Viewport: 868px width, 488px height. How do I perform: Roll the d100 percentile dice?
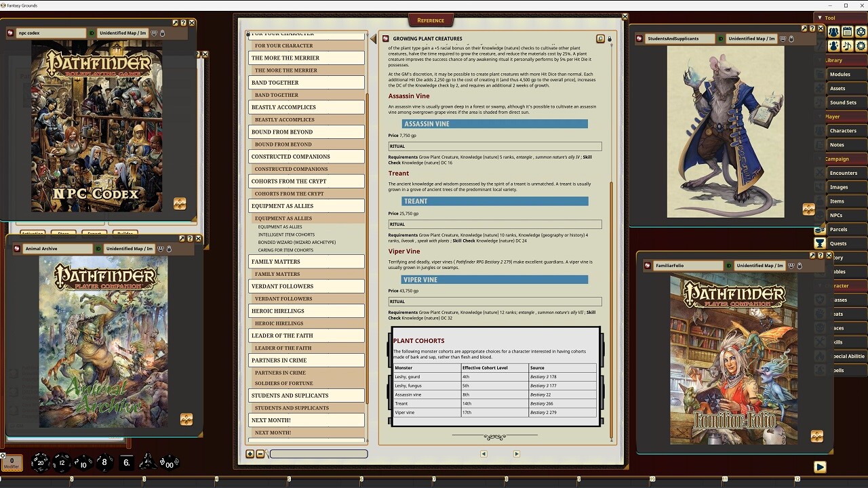tap(169, 464)
